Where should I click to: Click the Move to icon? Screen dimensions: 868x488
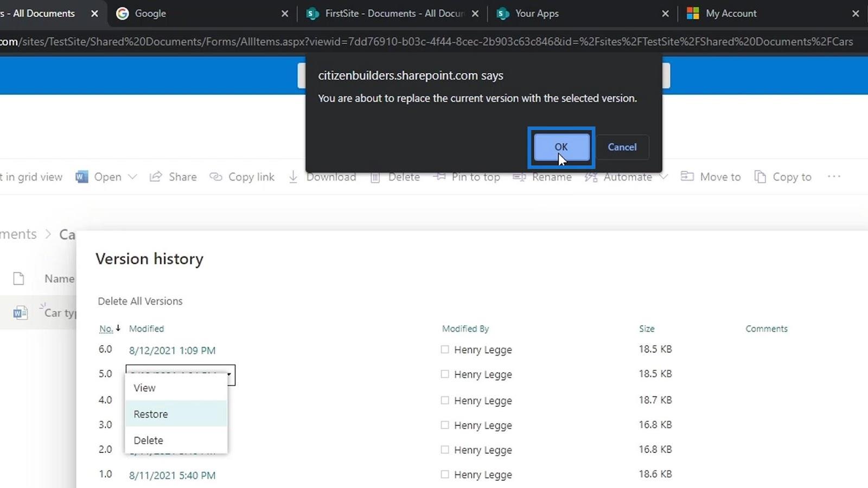(687, 176)
